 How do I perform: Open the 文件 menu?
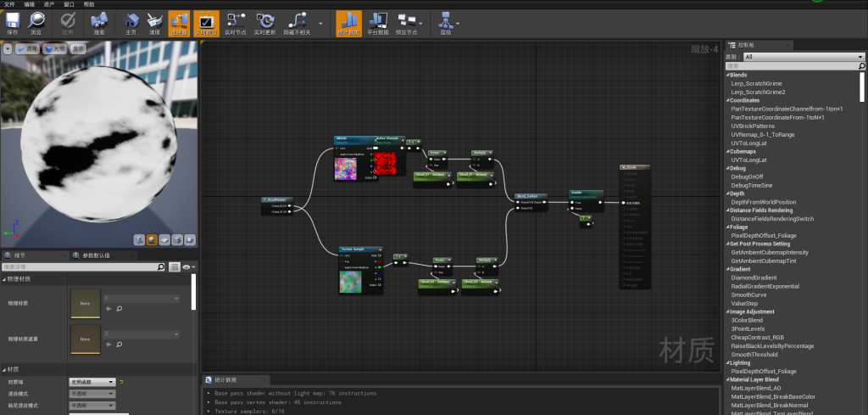coord(9,4)
